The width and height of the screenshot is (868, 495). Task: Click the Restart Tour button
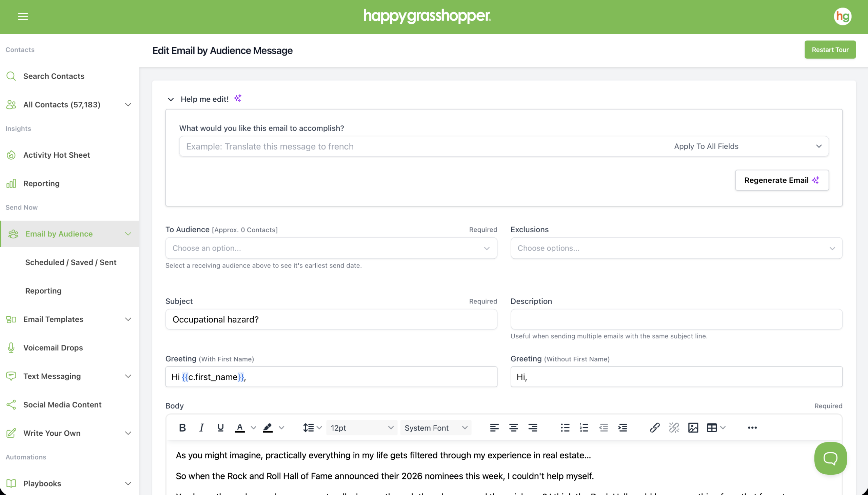coord(830,49)
